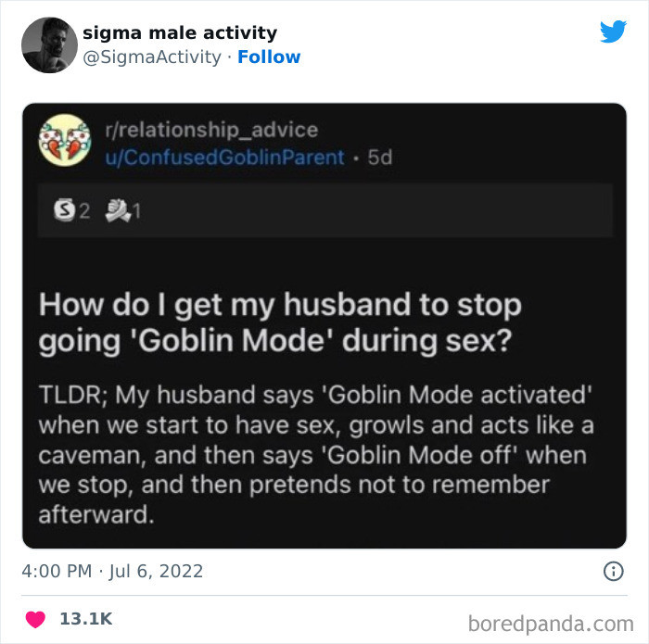Click the silver award icon
649x644 pixels.
[x=65, y=211]
